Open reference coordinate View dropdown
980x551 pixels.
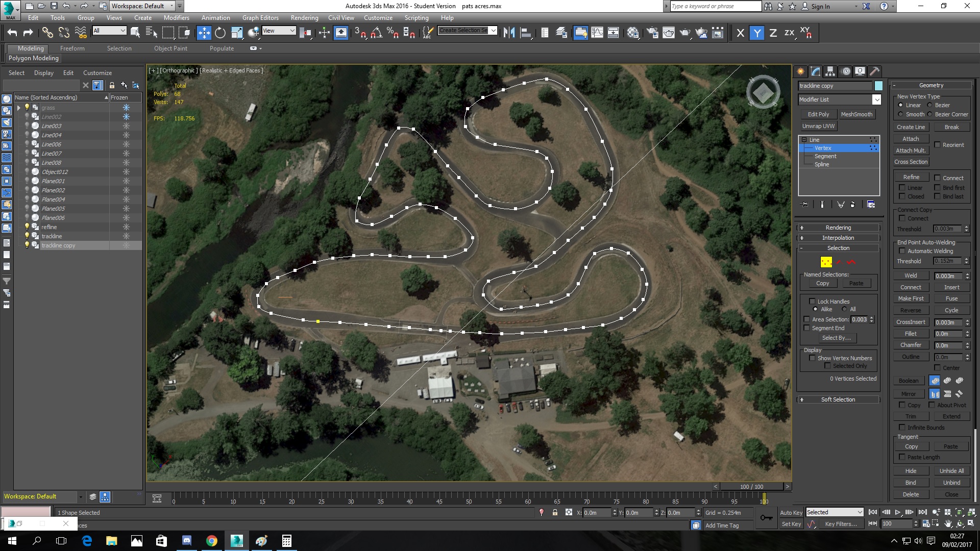point(279,31)
